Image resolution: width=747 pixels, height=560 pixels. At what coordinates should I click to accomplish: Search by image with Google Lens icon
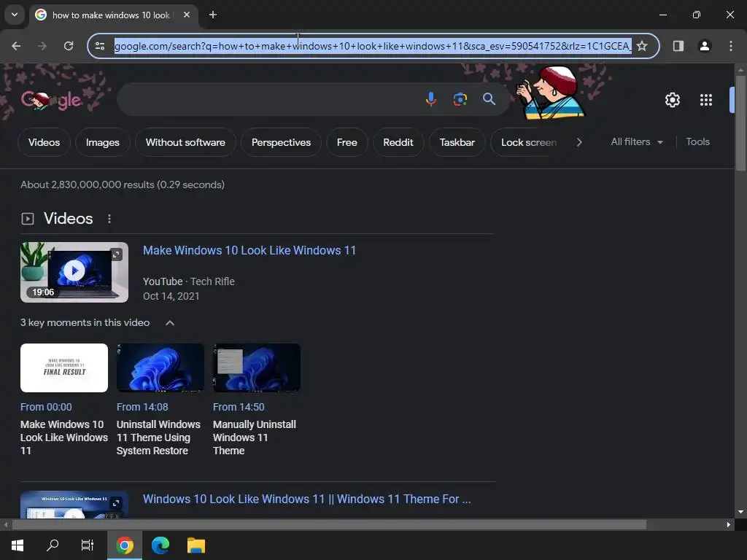460,99
